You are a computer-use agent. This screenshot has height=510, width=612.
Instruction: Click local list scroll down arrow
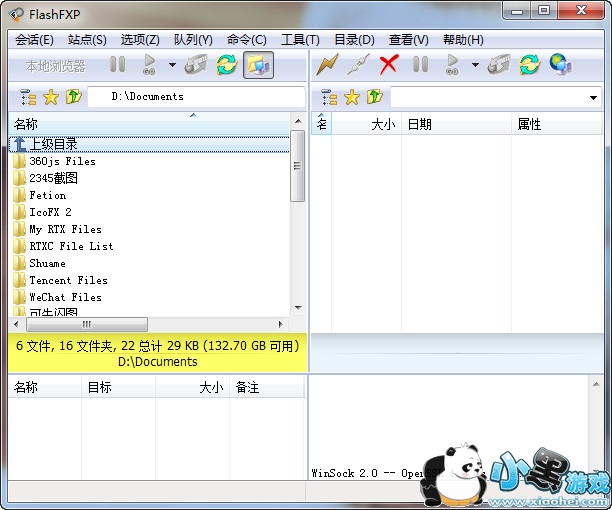pyautogui.click(x=298, y=307)
